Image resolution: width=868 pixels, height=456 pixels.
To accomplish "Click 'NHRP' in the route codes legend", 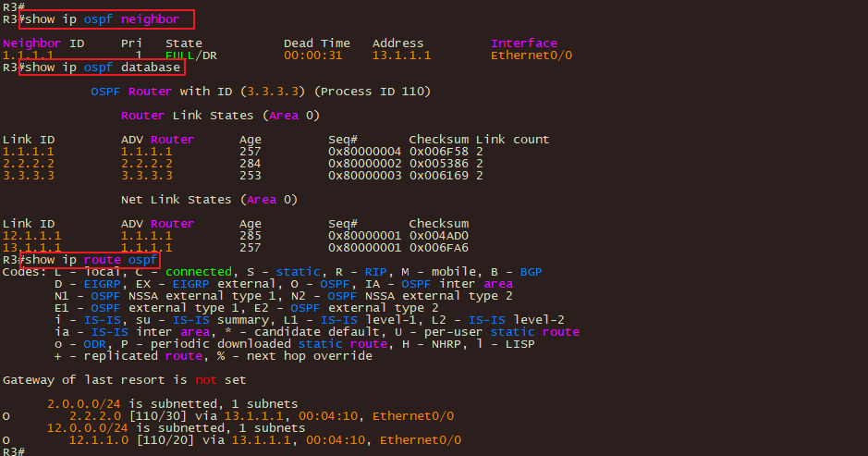I will (x=446, y=344).
